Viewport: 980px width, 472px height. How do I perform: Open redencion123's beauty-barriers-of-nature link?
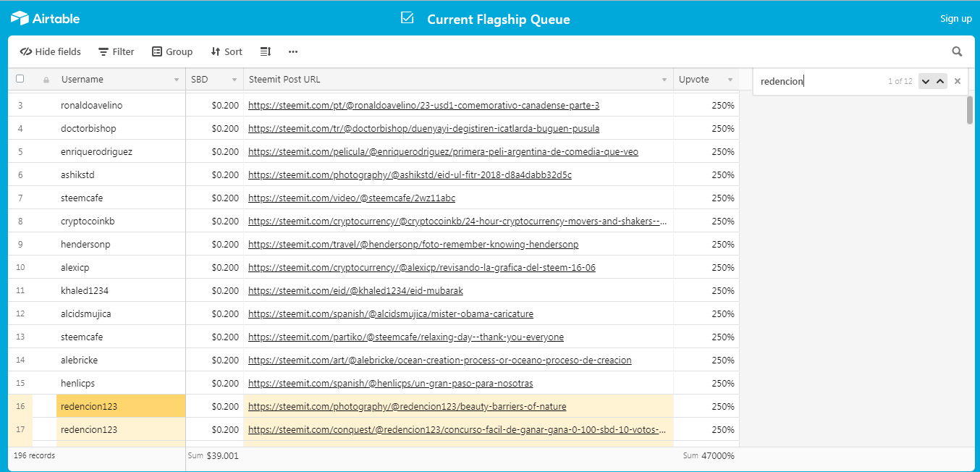pyautogui.click(x=407, y=407)
